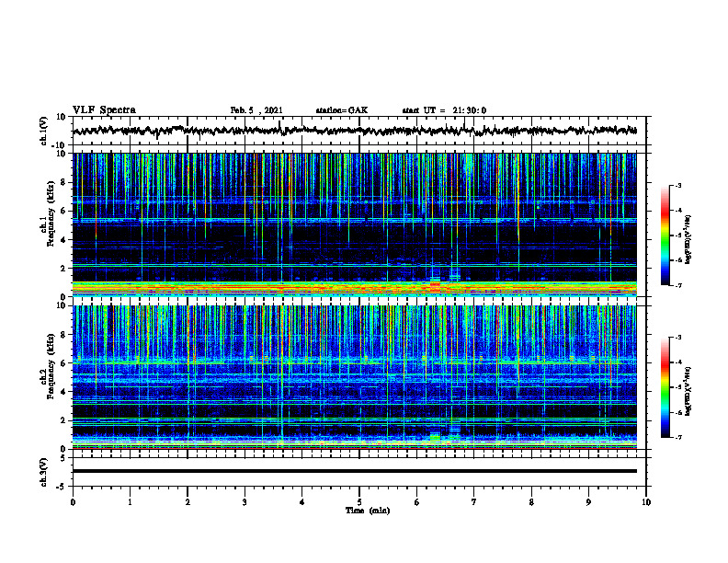Click the "8" kHz tick on ch.1 frequency axis
This screenshot has height=563, width=728.
[x=63, y=182]
